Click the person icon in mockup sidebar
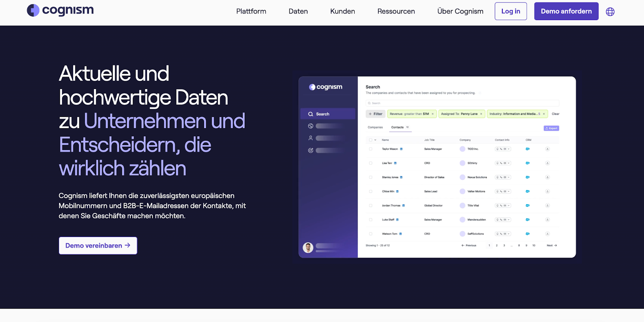The height and width of the screenshot is (322, 644). (311, 138)
